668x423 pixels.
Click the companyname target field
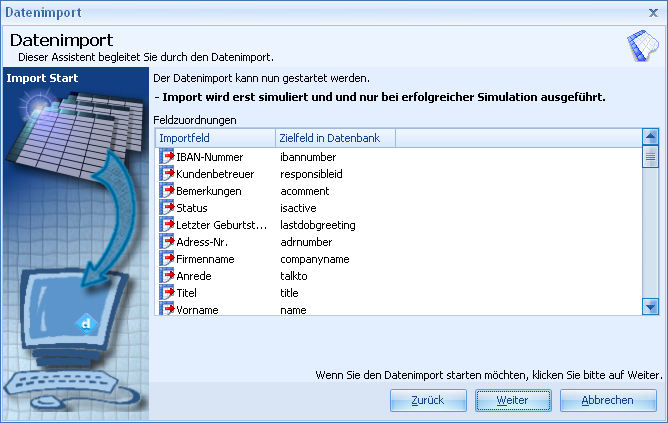point(315,259)
